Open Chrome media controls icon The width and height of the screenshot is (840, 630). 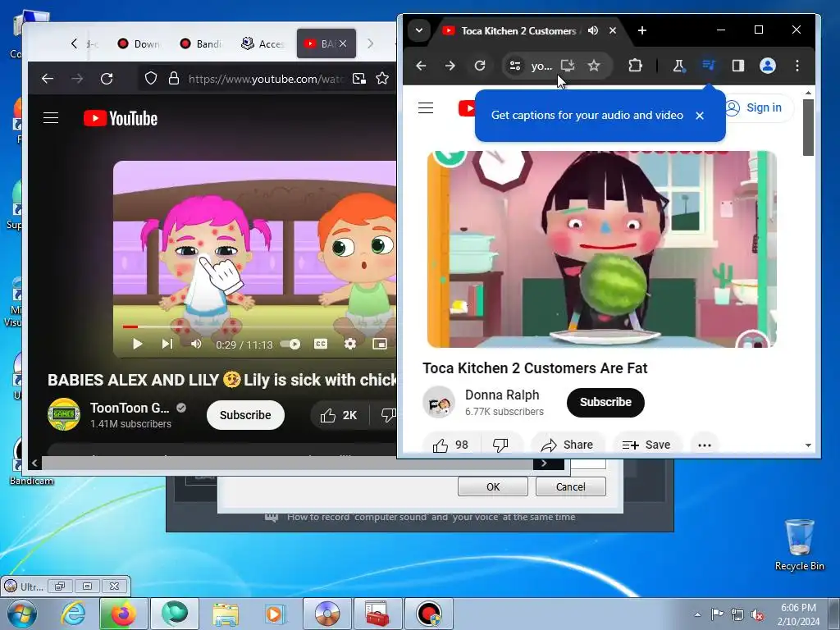708,66
